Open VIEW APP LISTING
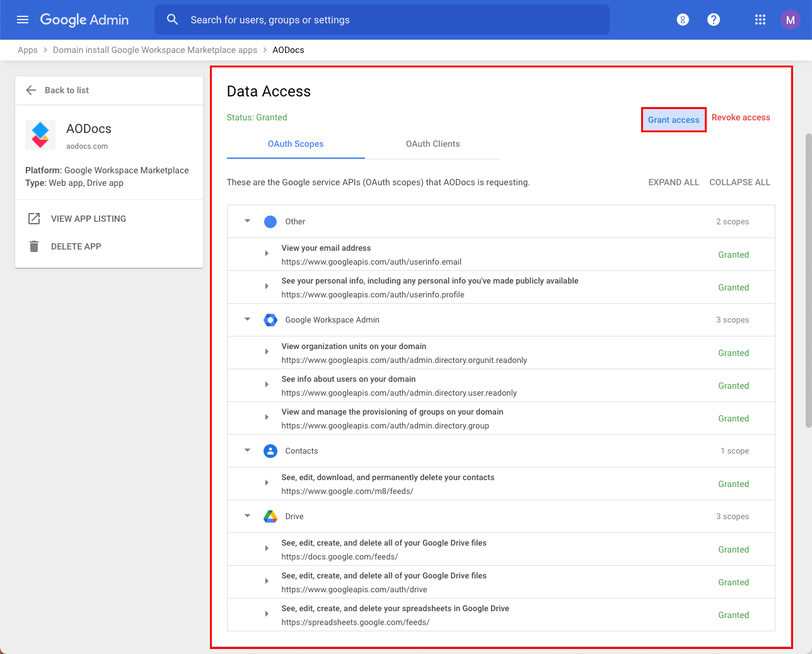Viewport: 812px width, 654px height. [x=88, y=219]
